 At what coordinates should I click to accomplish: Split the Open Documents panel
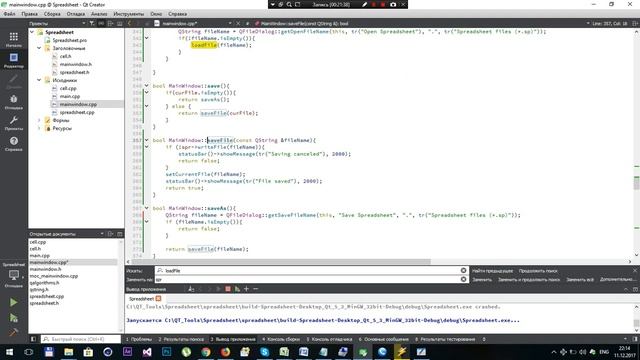pyautogui.click(x=111, y=234)
